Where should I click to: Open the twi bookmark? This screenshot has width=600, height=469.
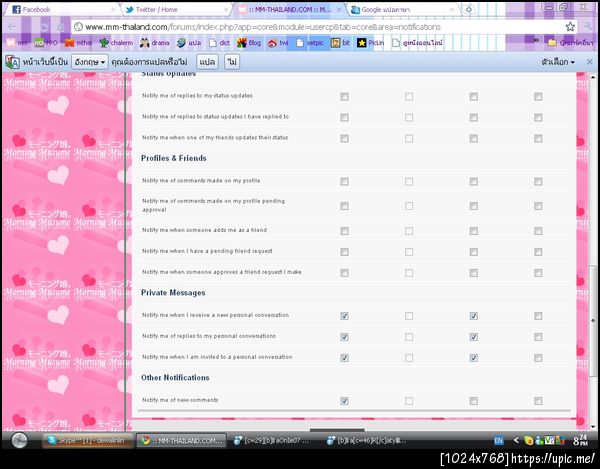click(278, 43)
